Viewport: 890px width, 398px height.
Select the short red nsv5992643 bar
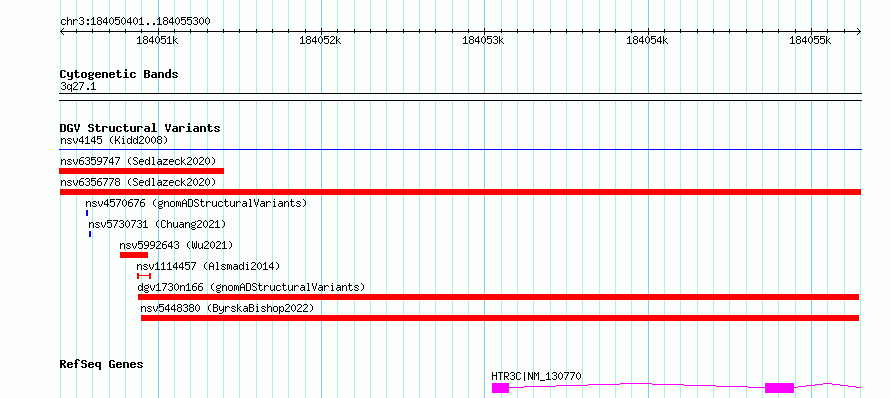[134, 255]
